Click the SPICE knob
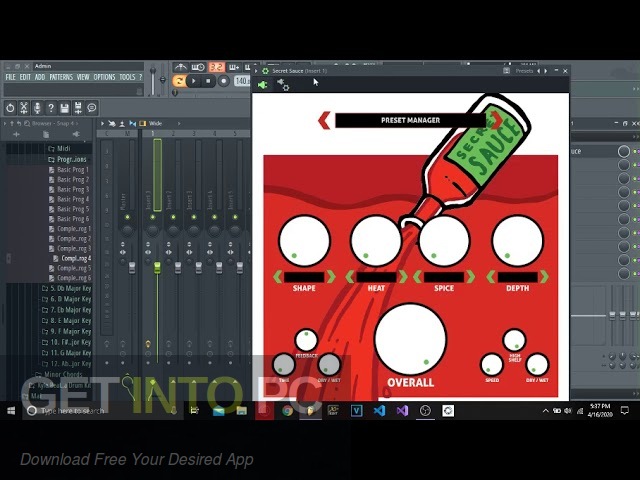Viewport: 640px width, 480px height. [444, 241]
